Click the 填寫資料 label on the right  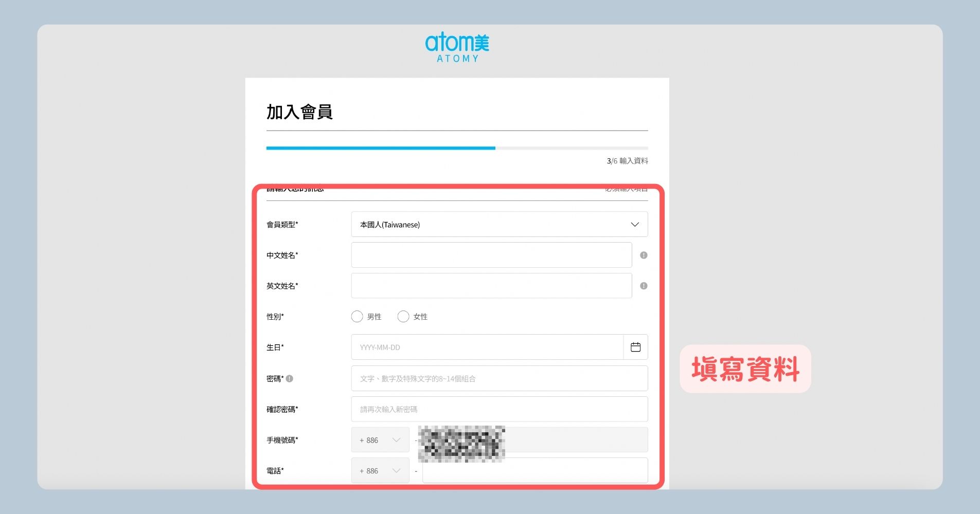[744, 369]
